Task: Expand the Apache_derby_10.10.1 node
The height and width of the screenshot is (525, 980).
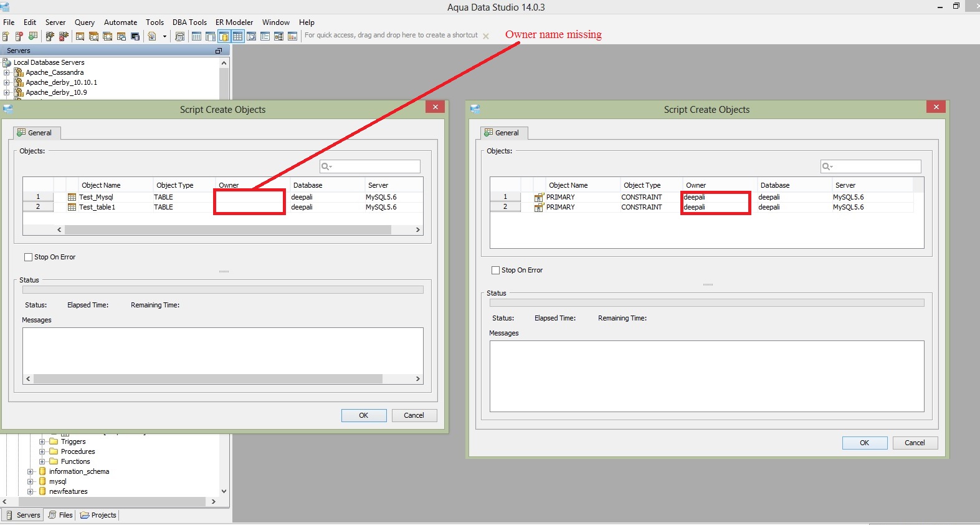Action: click(7, 82)
